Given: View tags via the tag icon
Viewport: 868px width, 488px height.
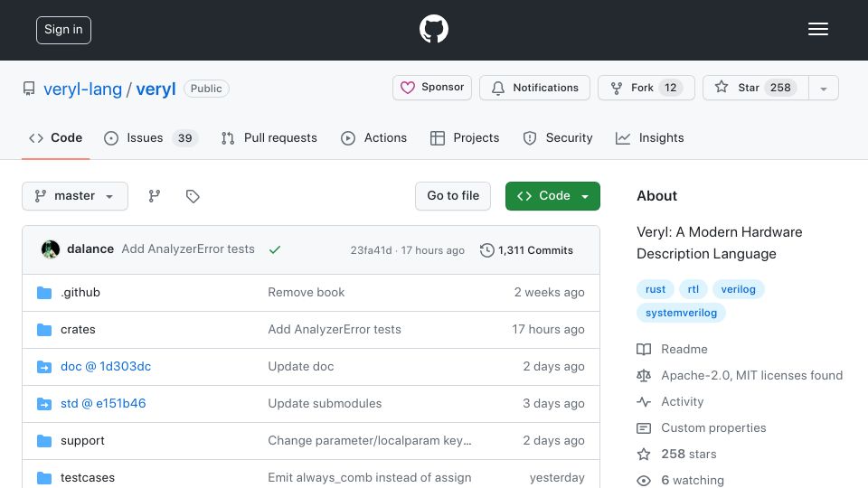Looking at the screenshot, I should tap(193, 196).
